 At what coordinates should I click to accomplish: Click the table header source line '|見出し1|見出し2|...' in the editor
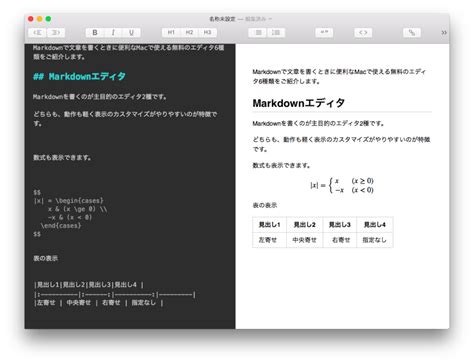89,285
